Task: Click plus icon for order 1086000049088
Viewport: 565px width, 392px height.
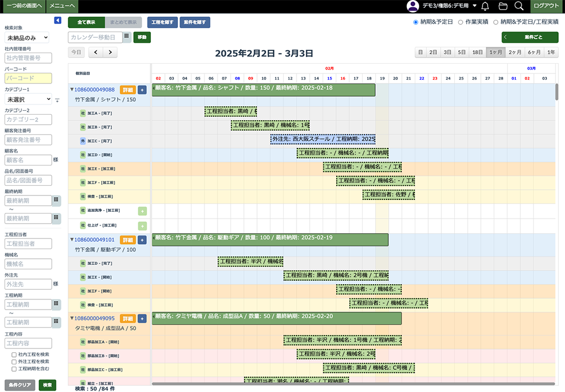Action: (142, 89)
